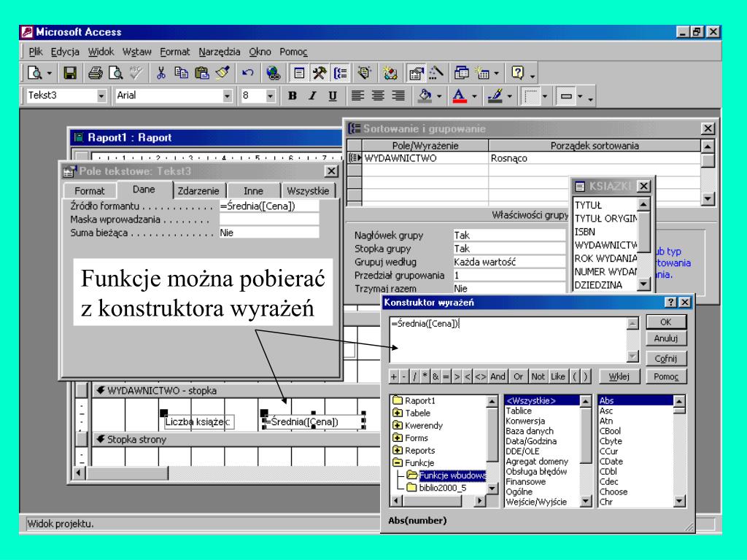This screenshot has width=747, height=560.
Task: Click the Database Window toolbar icon
Action: [x=461, y=73]
